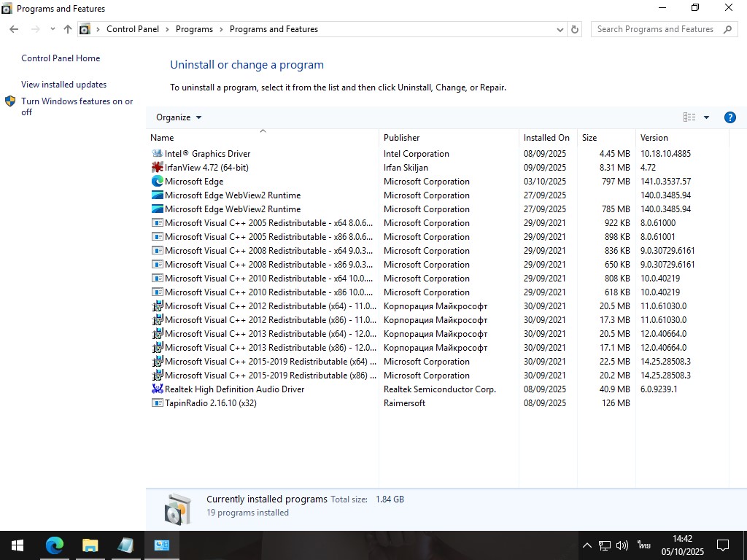Click the 797 MB size cell
The height and width of the screenshot is (560, 747).
click(x=616, y=182)
